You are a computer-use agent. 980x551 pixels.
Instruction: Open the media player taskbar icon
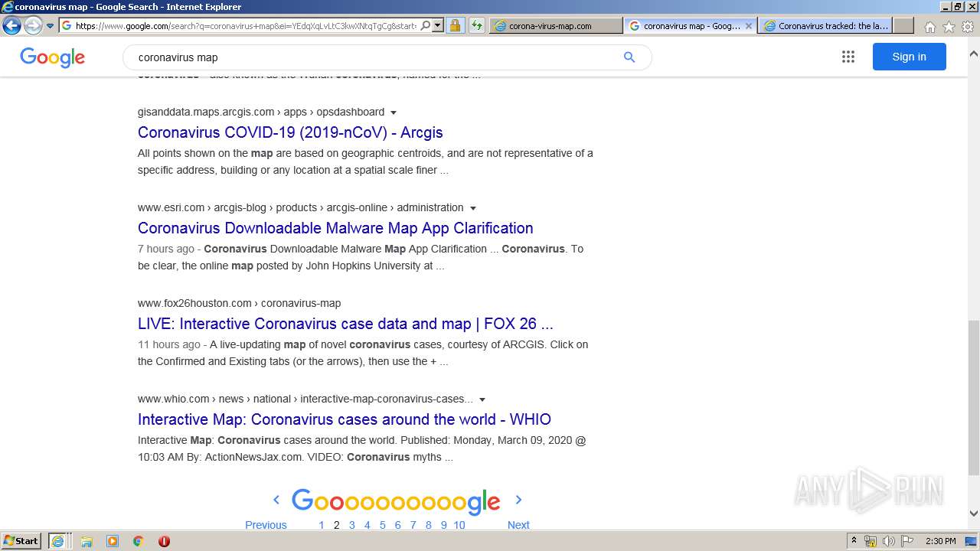113,541
